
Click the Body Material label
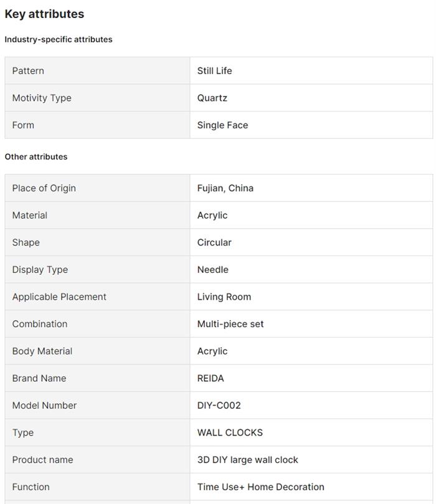[x=42, y=351]
